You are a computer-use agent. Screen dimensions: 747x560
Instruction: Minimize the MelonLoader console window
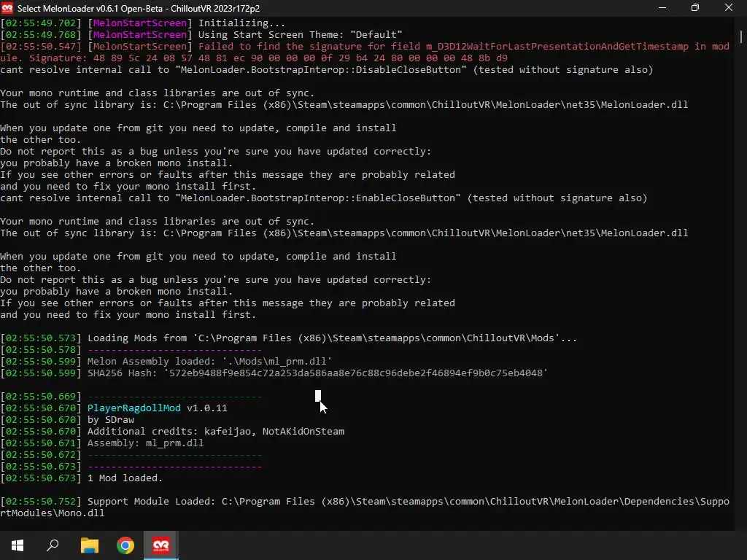(x=662, y=7)
